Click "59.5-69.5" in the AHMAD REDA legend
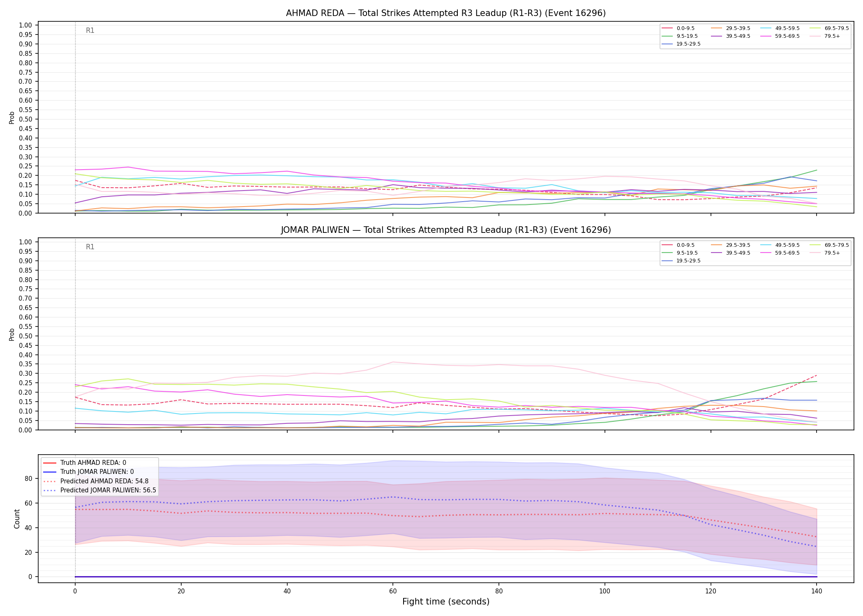Screen dimensions: 863x616 coord(787,36)
